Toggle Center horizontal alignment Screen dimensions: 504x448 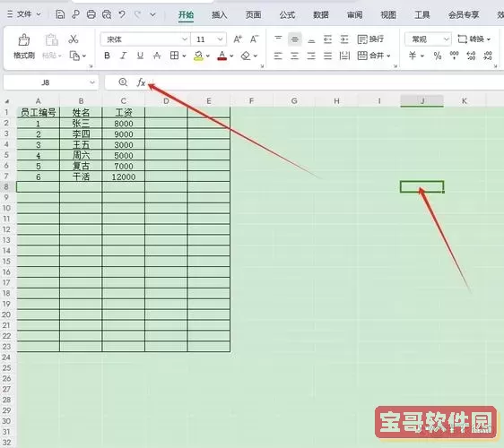click(x=294, y=56)
